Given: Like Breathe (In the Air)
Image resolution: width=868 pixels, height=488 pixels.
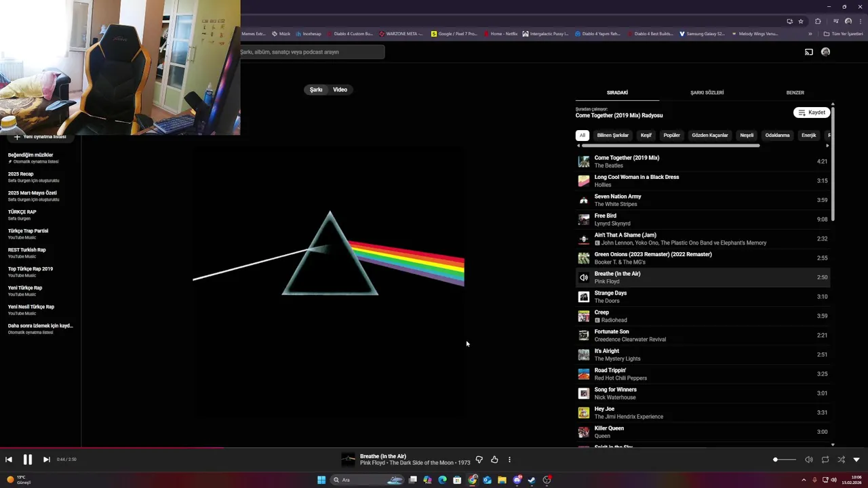Looking at the screenshot, I should 494,460.
